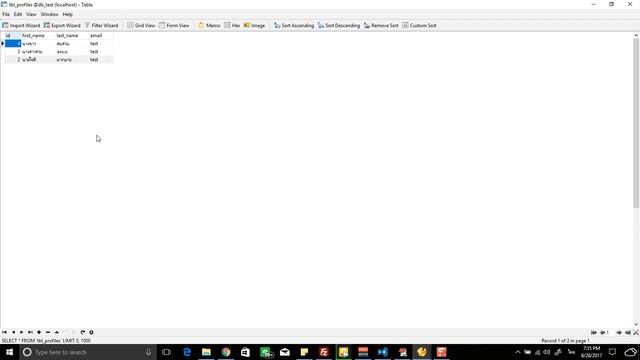Open the limit record settings tool icon
The width and height of the screenshot is (640, 360).
636,333
